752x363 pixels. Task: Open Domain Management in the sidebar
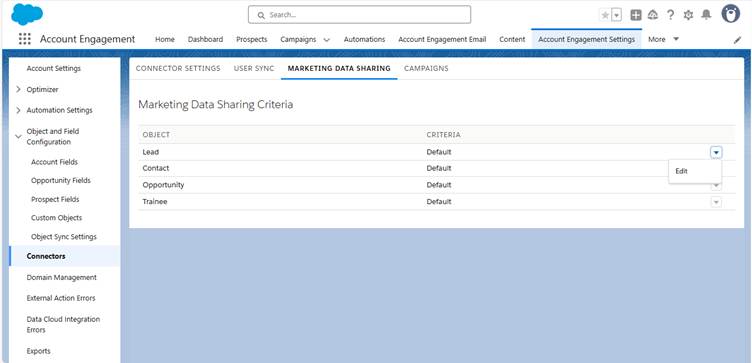(61, 277)
